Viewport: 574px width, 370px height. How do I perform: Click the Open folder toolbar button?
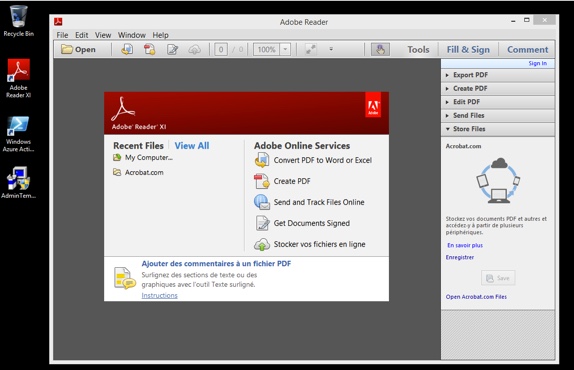pyautogui.click(x=78, y=49)
